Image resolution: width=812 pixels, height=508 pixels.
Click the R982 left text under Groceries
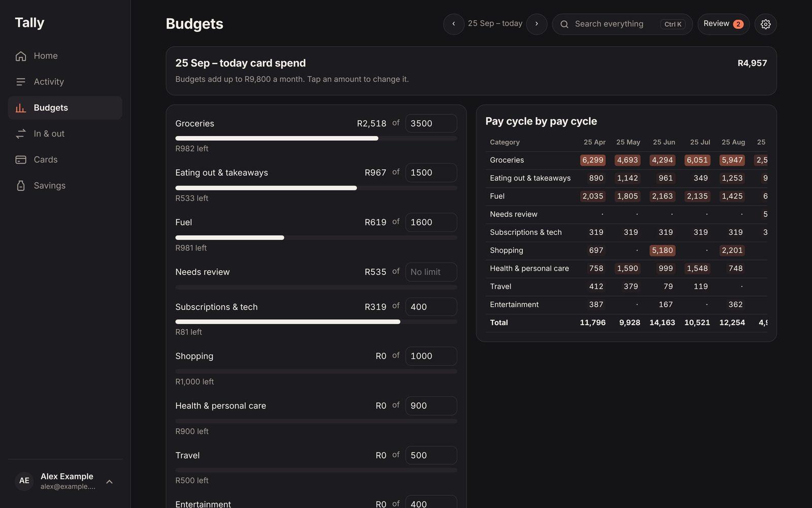tap(192, 149)
